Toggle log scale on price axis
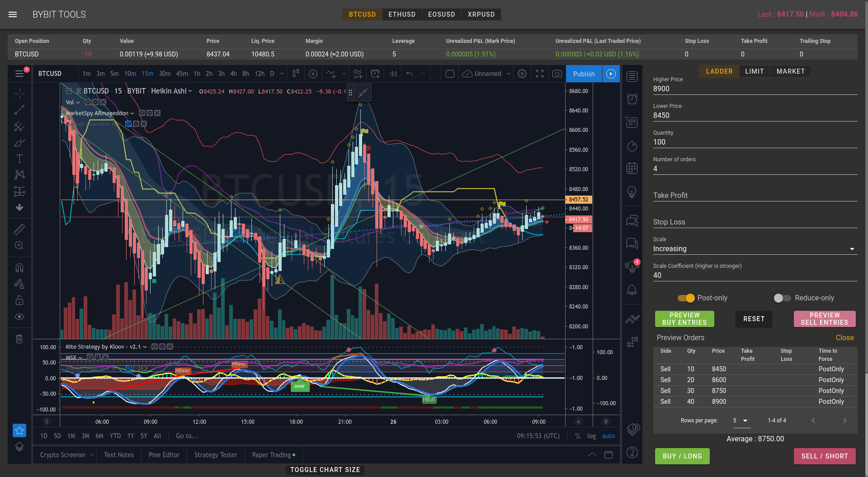The height and width of the screenshot is (477, 868). coord(591,436)
